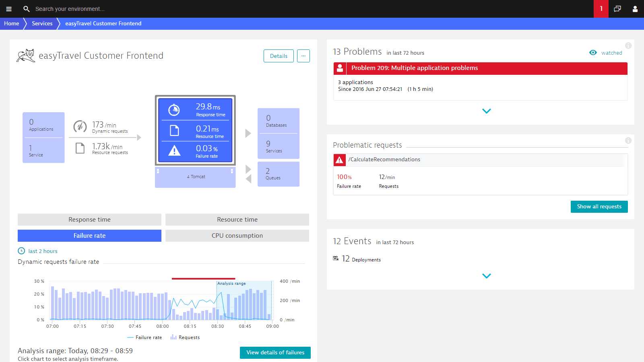Switch to Resource time tab
This screenshot has width=644, height=362.
pyautogui.click(x=237, y=220)
